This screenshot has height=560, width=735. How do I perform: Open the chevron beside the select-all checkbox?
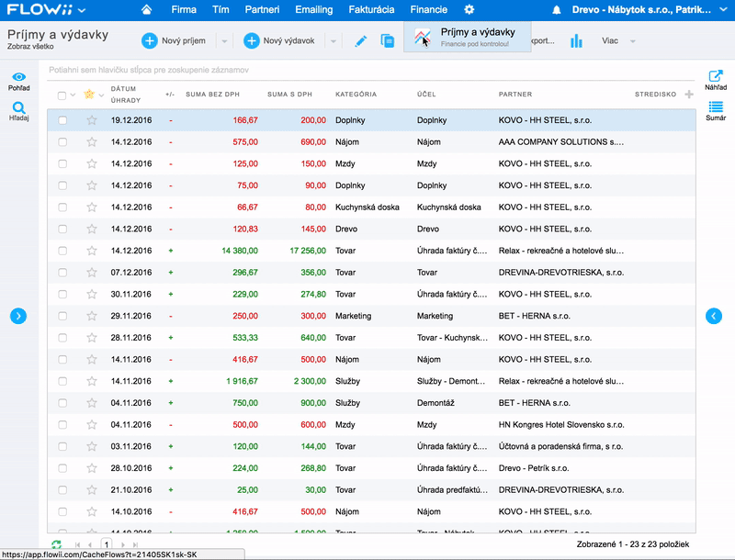(x=73, y=95)
